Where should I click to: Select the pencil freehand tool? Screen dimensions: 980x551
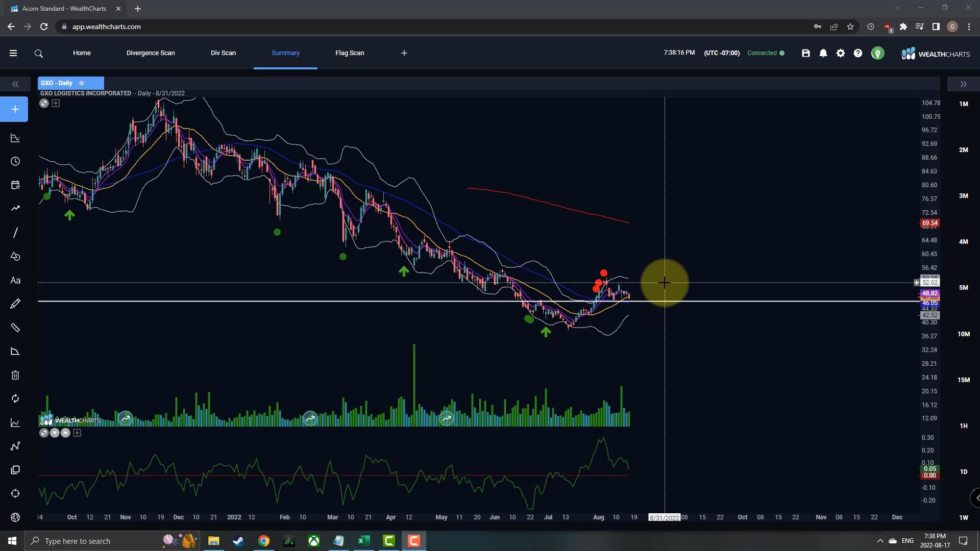pos(15,304)
